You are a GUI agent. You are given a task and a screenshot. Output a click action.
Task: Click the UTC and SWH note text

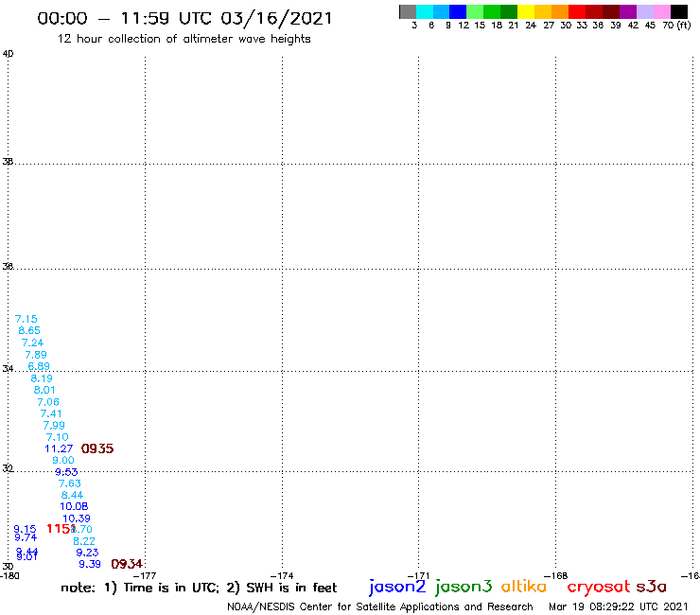point(199,588)
